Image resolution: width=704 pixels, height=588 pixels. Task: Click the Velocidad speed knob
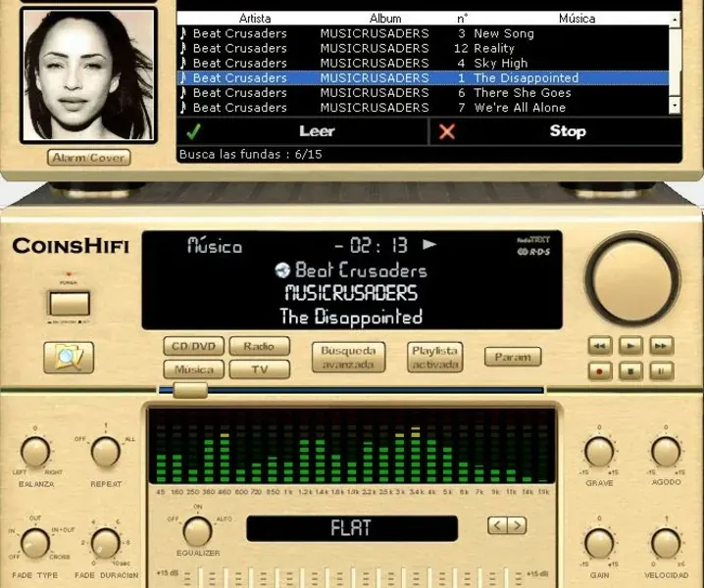(x=666, y=543)
